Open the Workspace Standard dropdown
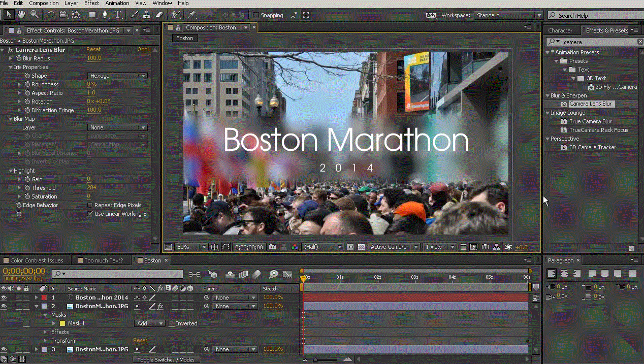This screenshot has height=364, width=644. pos(508,15)
